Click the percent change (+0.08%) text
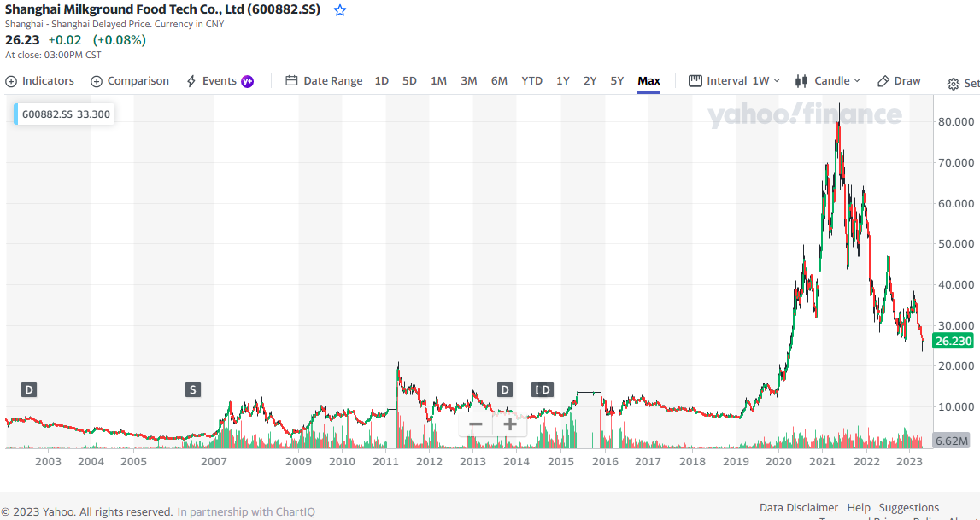980x520 pixels. pyautogui.click(x=120, y=40)
